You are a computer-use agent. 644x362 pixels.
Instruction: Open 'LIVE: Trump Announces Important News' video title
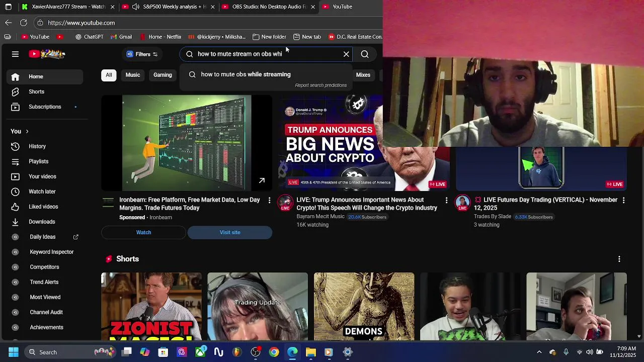[367, 204]
